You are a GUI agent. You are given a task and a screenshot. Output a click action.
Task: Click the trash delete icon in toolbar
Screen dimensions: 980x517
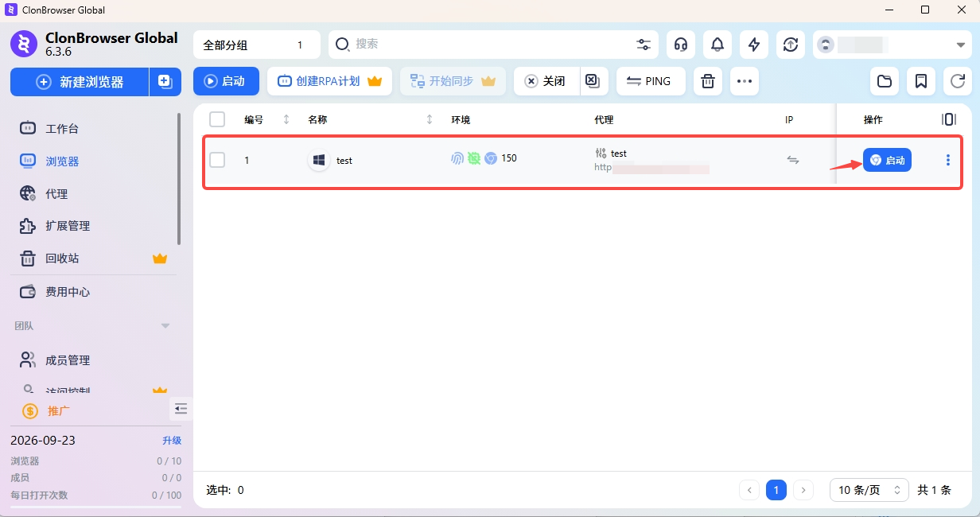[x=708, y=81]
